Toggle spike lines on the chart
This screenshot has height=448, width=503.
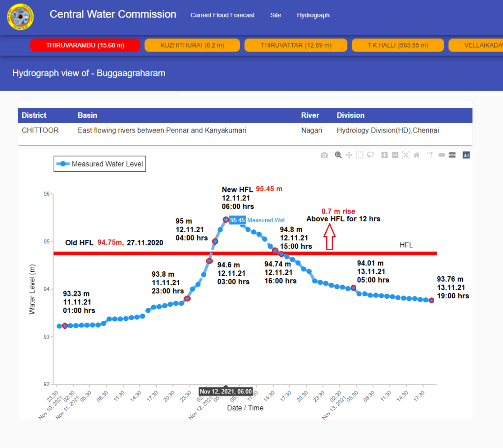(430, 155)
